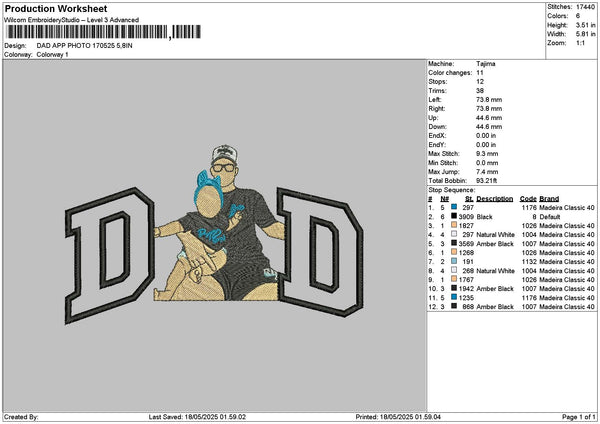Click the 'Code' column header
600x424 pixels.
[528, 199]
